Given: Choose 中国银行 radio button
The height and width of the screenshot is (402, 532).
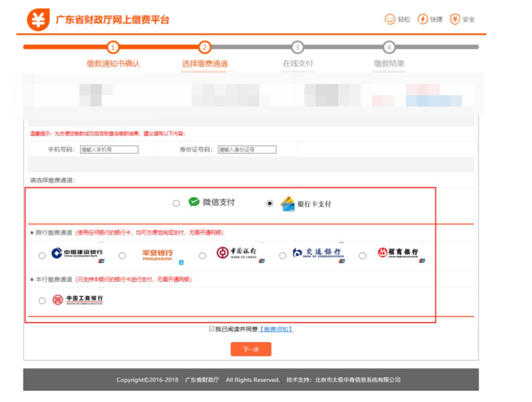Looking at the screenshot, I should point(202,256).
